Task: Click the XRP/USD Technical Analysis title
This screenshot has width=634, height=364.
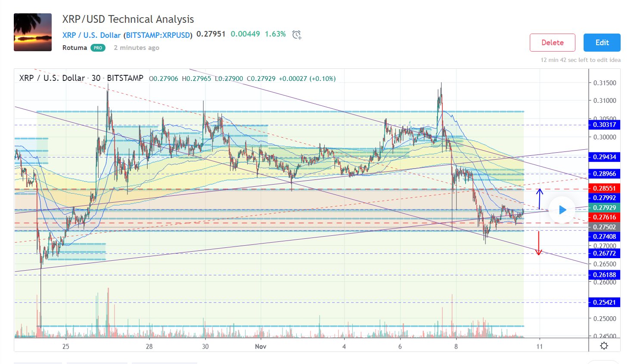Action: pos(128,19)
